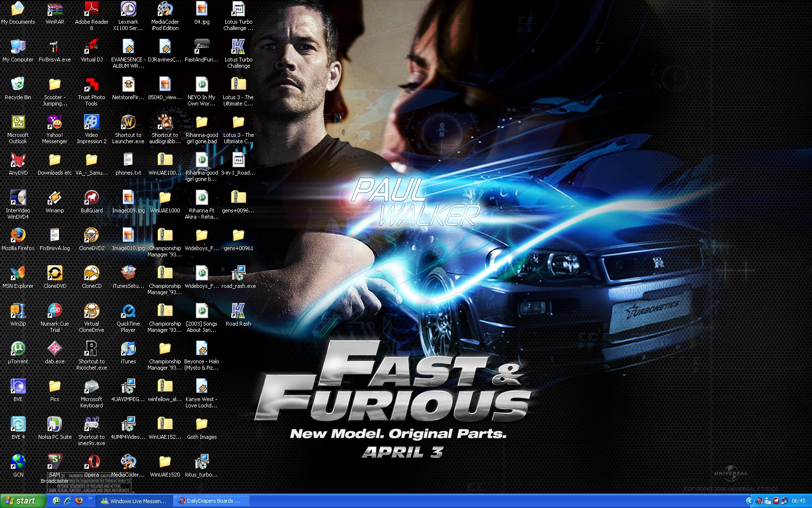Select the Numark Cue Trial icon
This screenshot has width=812, height=508.
55,318
